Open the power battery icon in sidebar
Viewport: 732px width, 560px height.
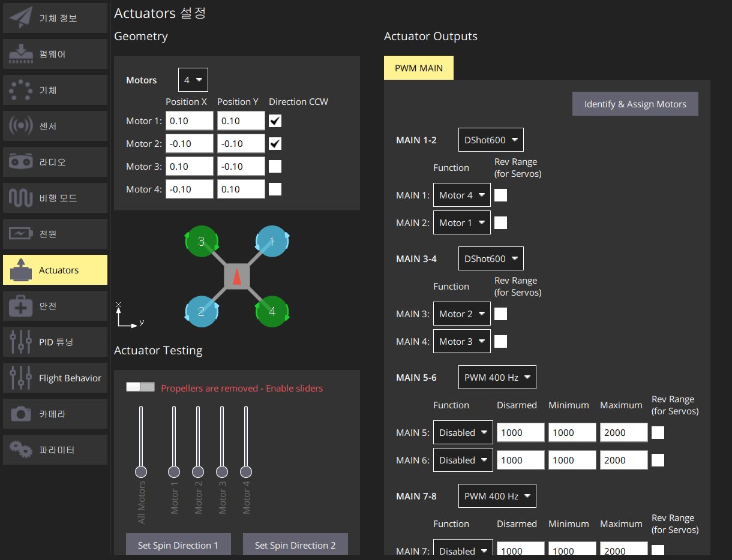21,234
